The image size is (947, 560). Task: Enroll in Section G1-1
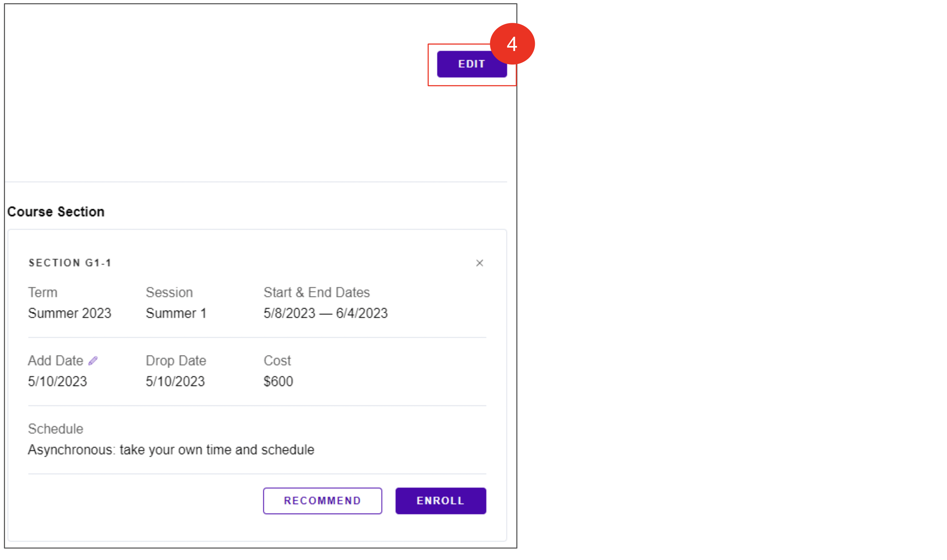coord(440,501)
